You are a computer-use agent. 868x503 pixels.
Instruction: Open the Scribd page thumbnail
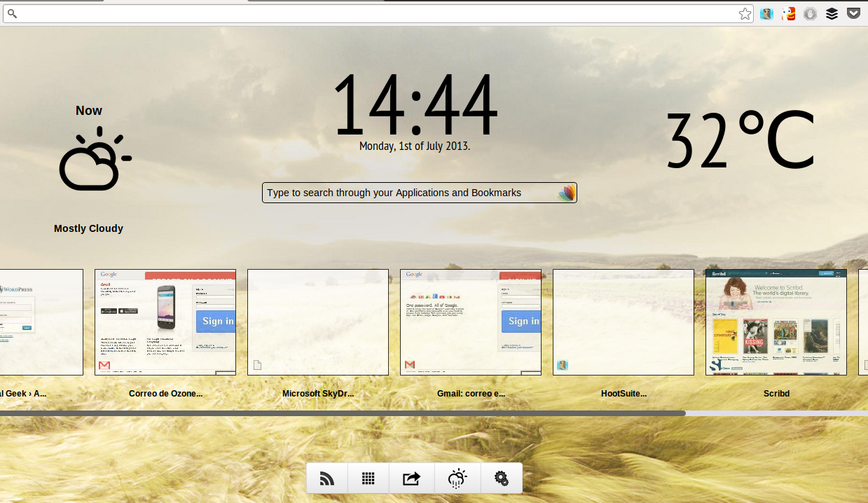776,322
